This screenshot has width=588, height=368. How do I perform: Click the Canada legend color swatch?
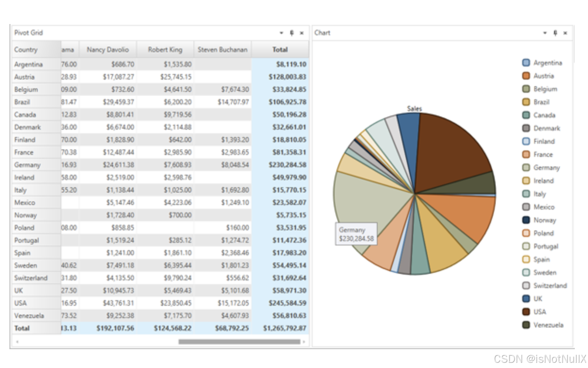[x=526, y=115]
